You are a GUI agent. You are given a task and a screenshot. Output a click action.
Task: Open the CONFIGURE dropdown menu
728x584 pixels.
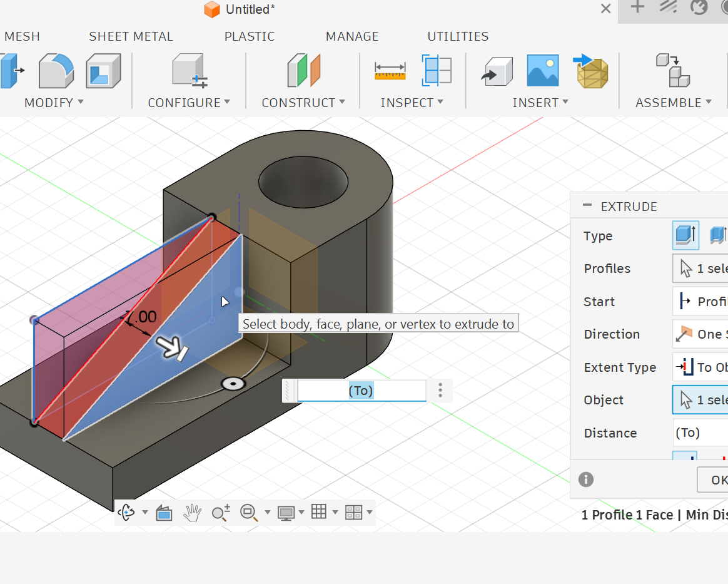(x=189, y=103)
